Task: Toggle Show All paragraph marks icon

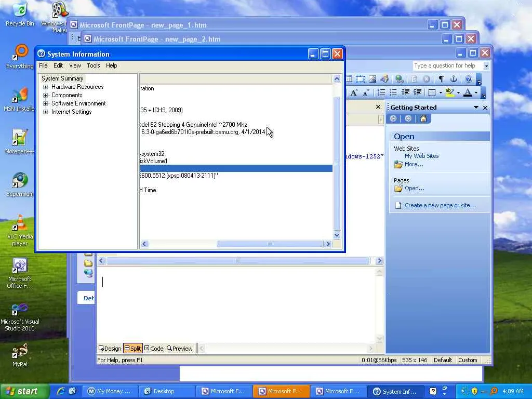Action: point(442,79)
